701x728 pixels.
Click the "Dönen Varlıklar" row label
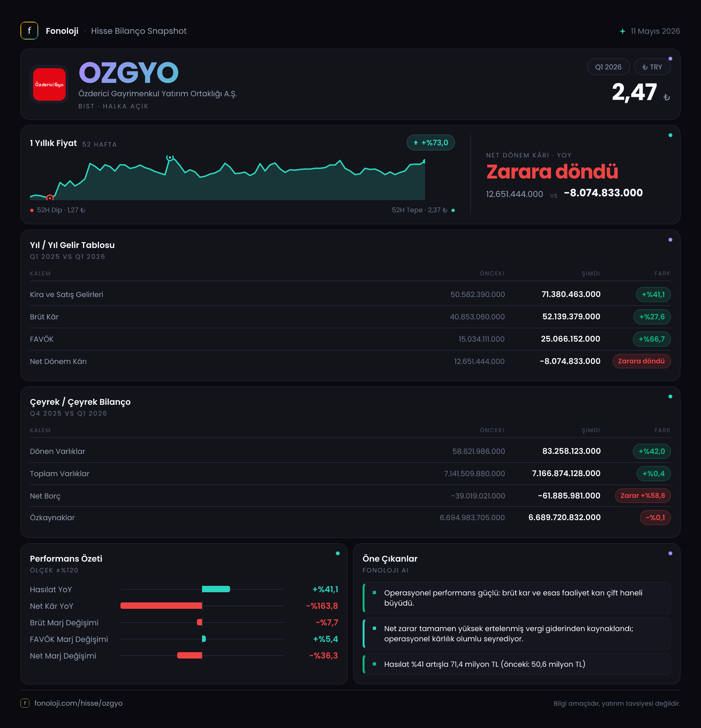58,451
